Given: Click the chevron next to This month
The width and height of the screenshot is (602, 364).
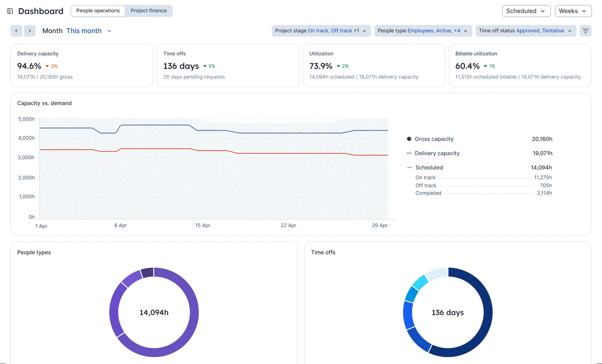Looking at the screenshot, I should pos(109,31).
